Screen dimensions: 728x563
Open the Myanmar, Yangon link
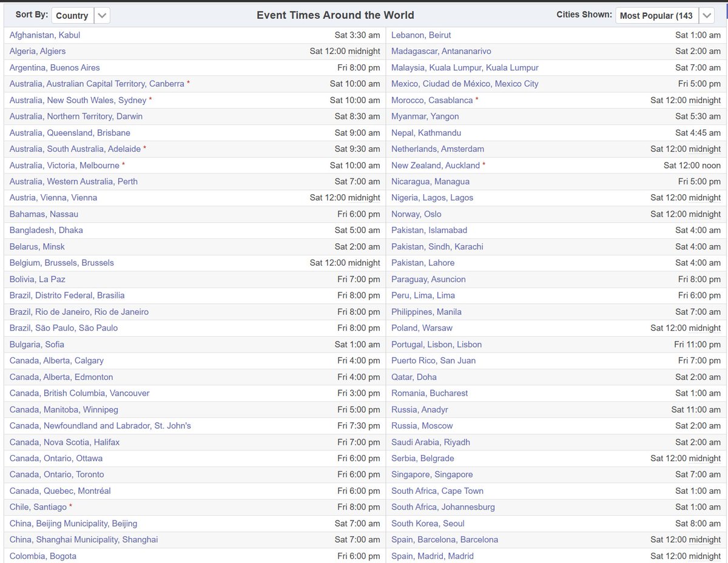[425, 116]
